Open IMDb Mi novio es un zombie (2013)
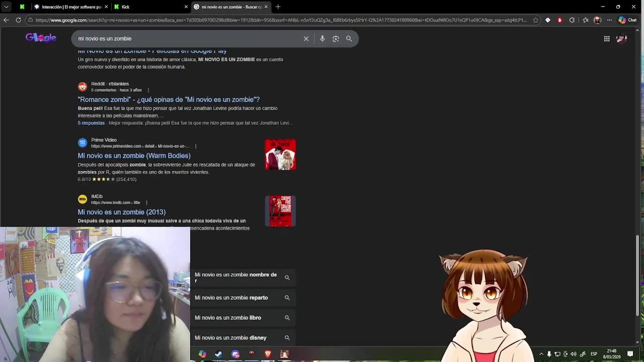This screenshot has width=644, height=362. (x=121, y=212)
